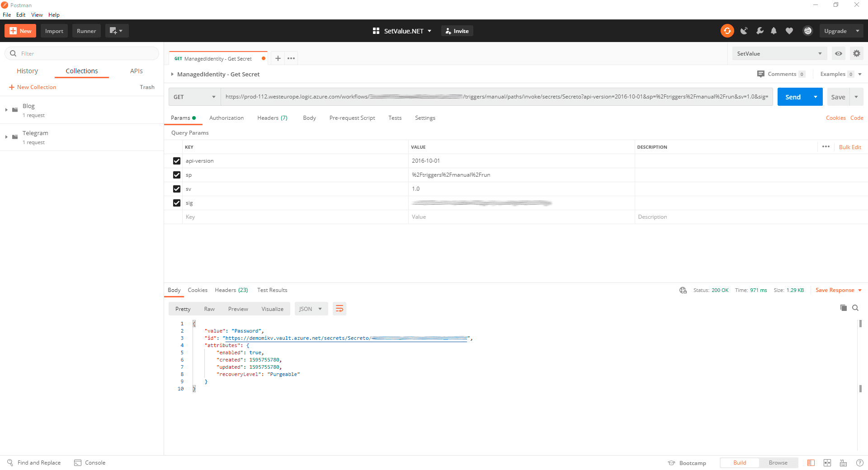Open query params column options ellipsis
Viewport: 868px width, 470px height.
(x=826, y=146)
